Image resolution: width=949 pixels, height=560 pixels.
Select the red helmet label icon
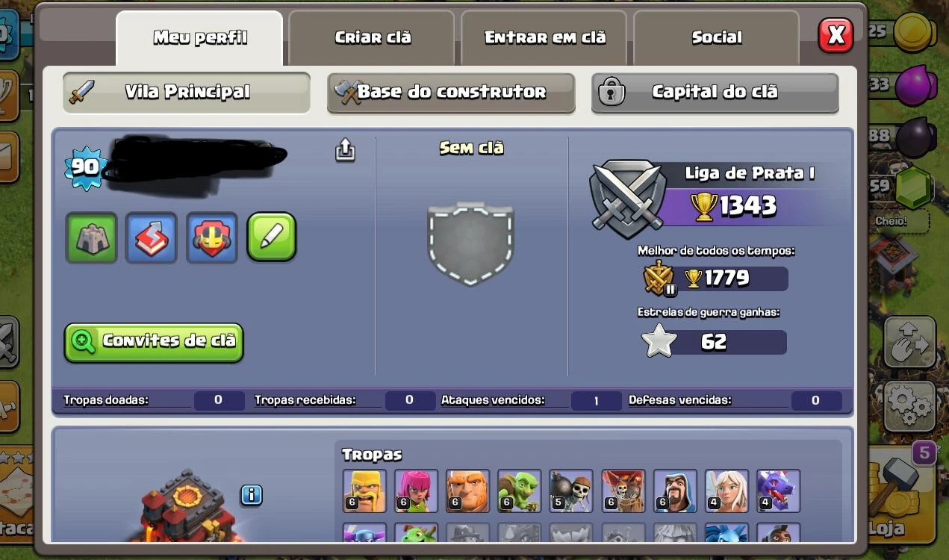212,238
